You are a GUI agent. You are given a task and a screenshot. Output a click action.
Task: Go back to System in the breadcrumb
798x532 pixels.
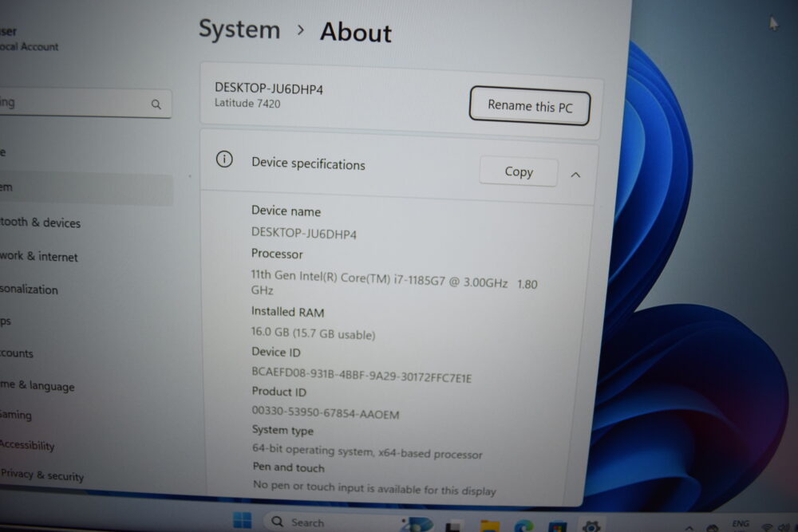(239, 29)
